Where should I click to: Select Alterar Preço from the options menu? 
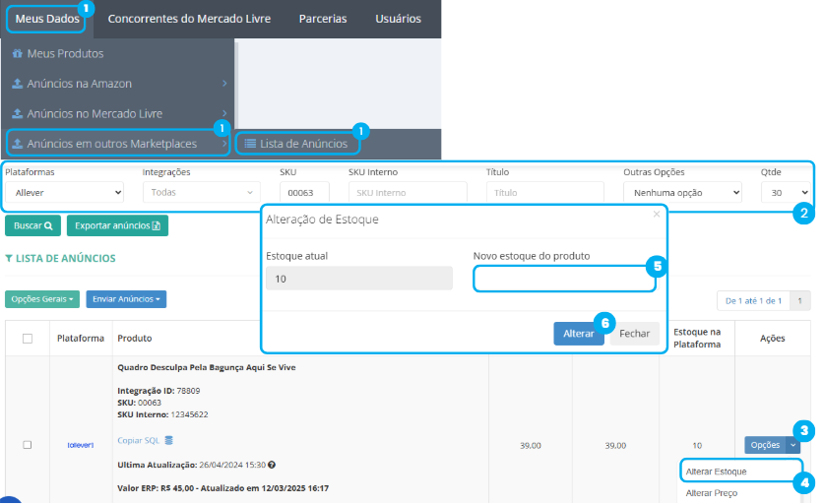712,493
